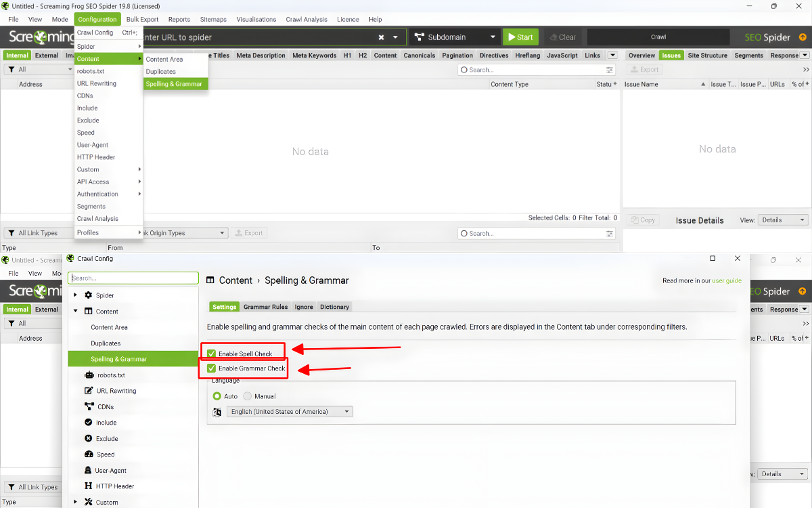The image size is (812, 508).
Task: Click the HTTP Header icon
Action: (89, 486)
